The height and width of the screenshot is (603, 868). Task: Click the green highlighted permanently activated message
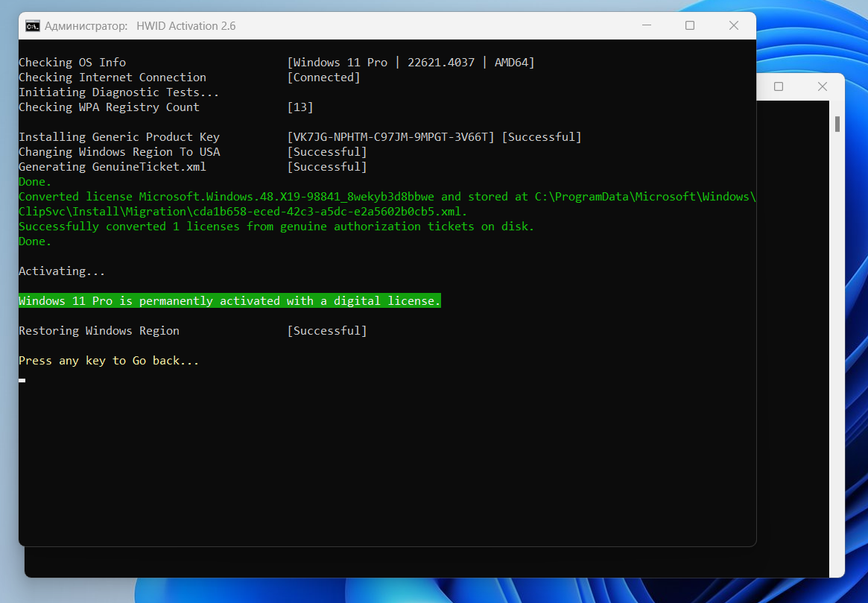coord(229,301)
